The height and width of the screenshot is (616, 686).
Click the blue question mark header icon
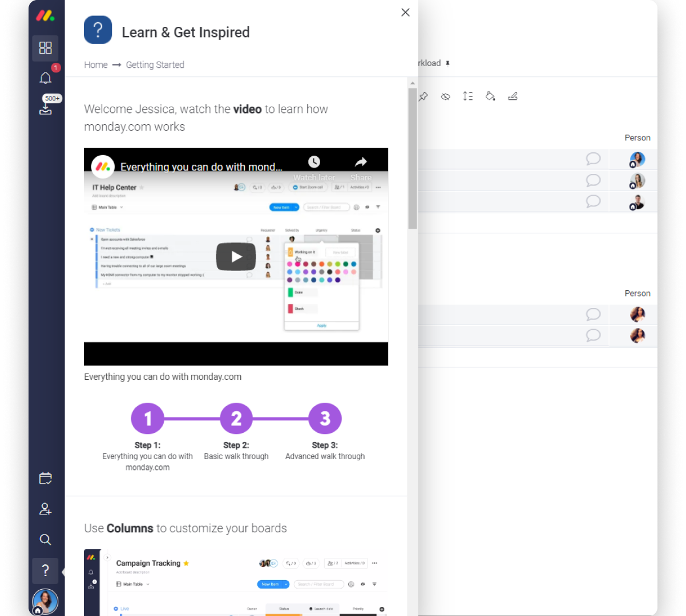(x=98, y=30)
